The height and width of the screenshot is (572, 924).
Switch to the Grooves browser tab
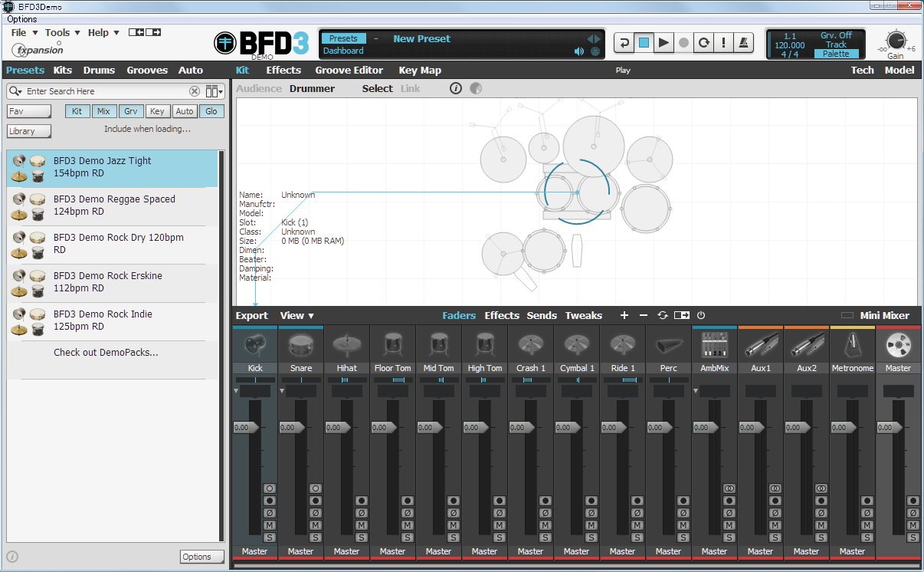[147, 70]
